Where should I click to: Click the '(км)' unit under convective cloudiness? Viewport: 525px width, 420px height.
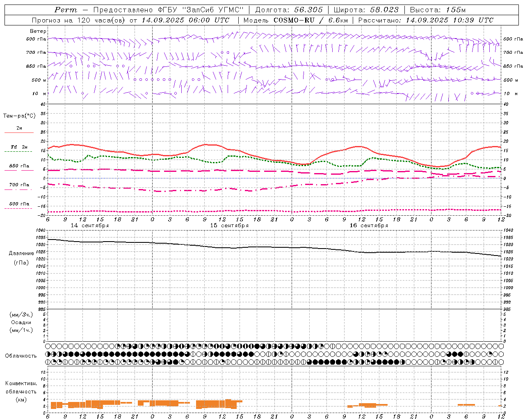[21, 399]
